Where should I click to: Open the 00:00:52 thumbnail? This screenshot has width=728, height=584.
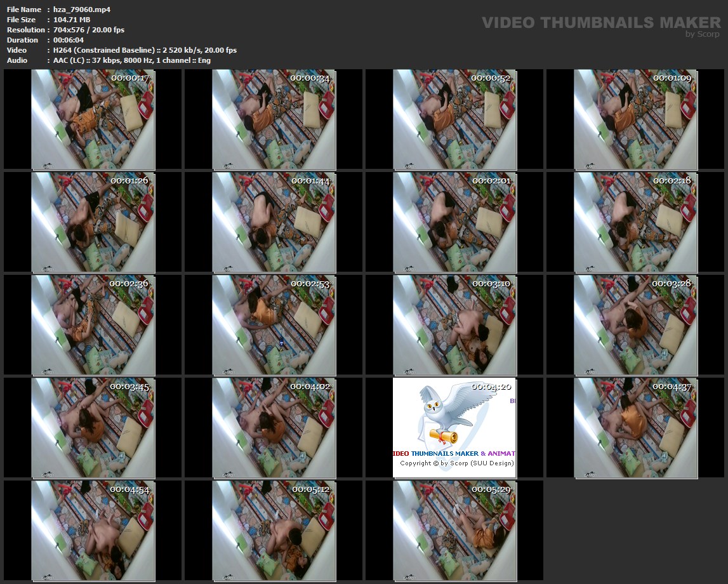pos(454,119)
